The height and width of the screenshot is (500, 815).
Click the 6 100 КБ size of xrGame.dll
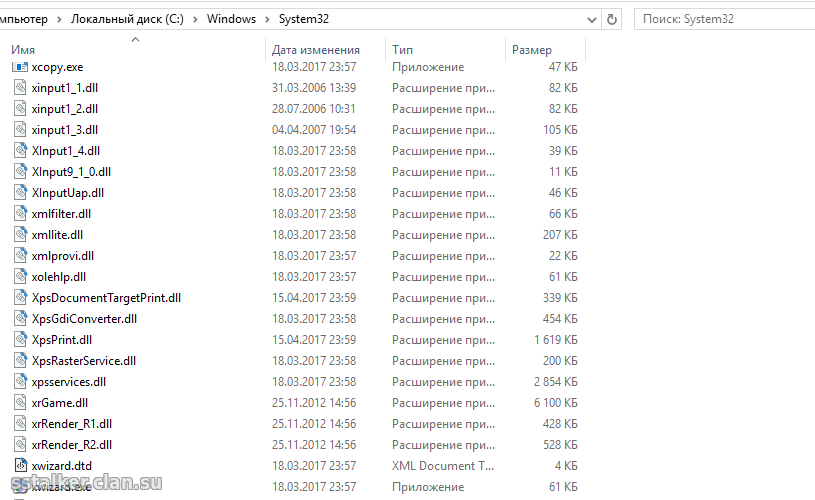556,403
